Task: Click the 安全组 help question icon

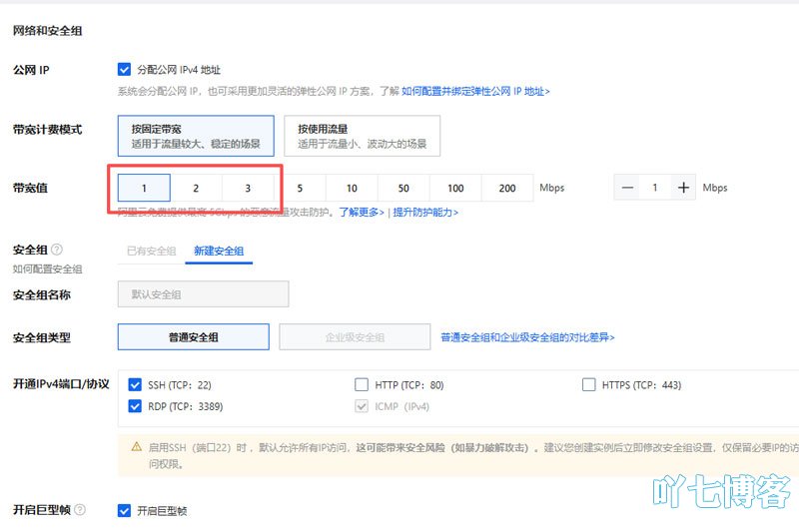Action: click(57, 250)
